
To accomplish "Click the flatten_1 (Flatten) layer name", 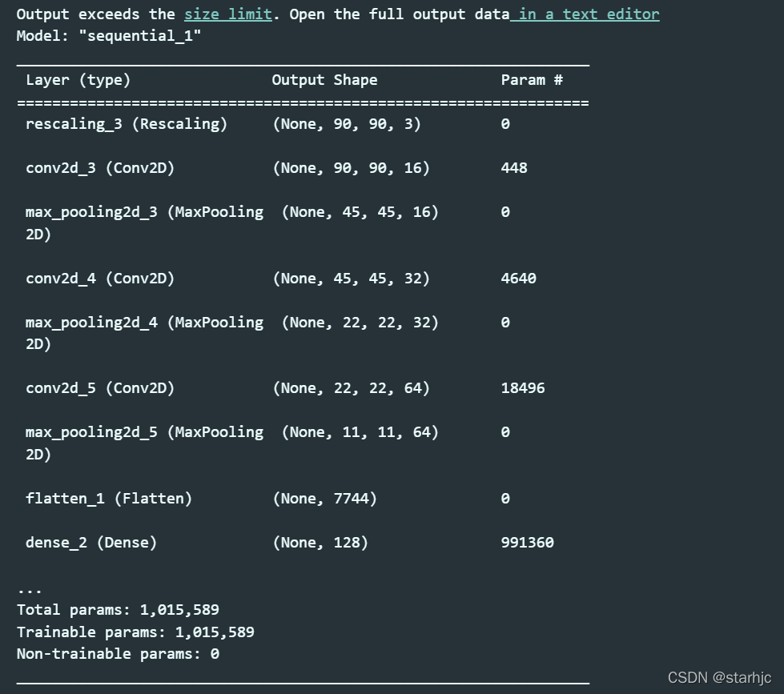I will (x=109, y=499).
